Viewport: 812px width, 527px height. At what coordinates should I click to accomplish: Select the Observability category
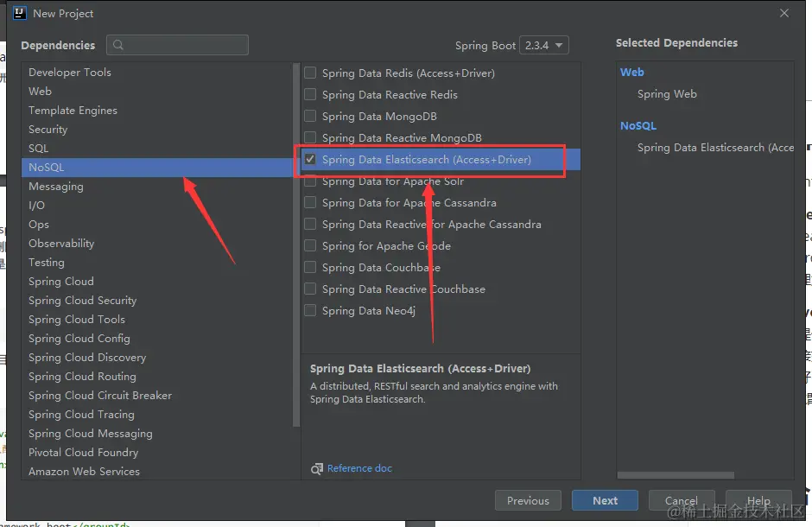click(x=157, y=244)
